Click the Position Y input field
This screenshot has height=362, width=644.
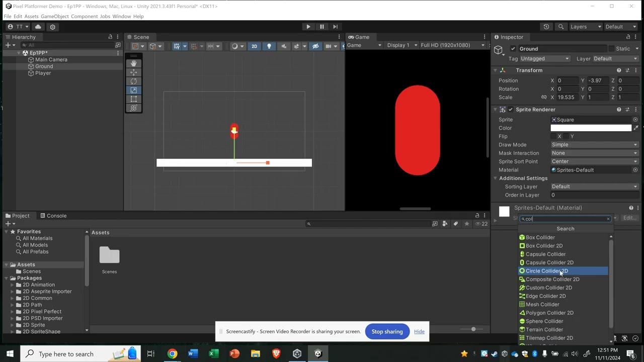(598, 80)
